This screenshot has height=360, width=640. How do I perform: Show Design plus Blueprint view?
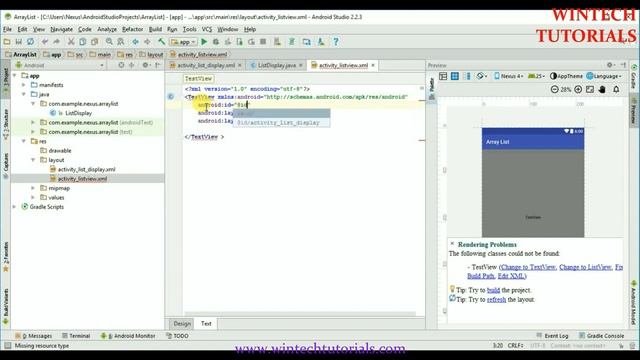(467, 76)
